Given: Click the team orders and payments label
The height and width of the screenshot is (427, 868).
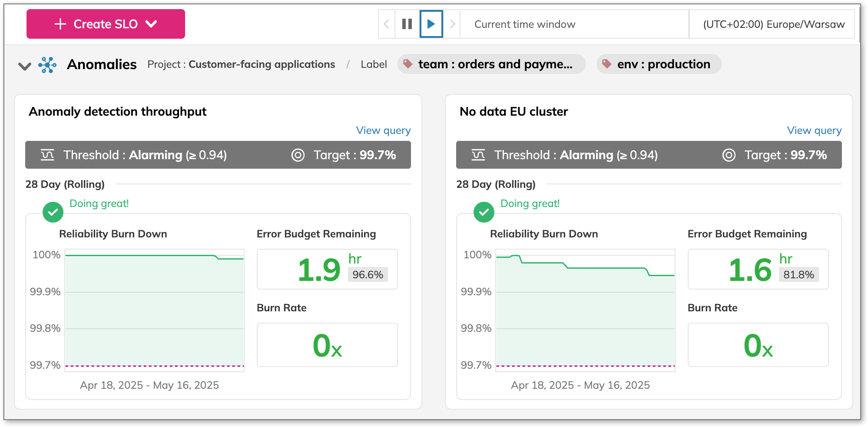Looking at the screenshot, I should [491, 64].
